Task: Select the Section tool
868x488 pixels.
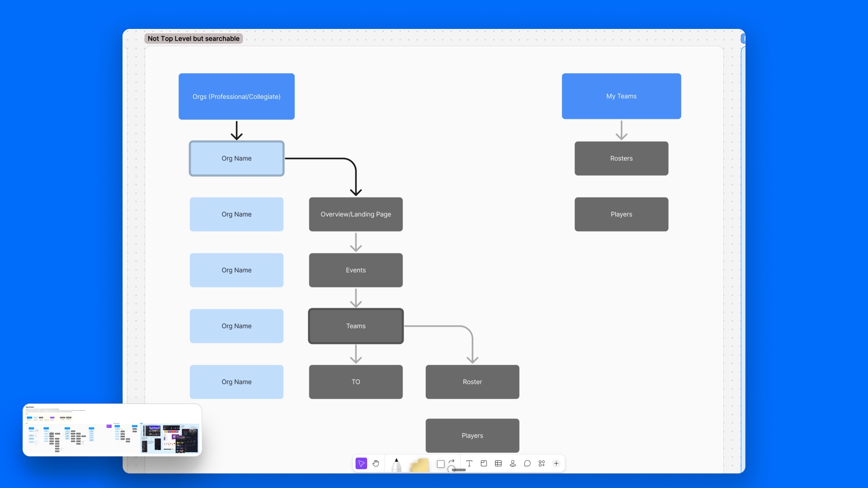Action: pos(484,464)
